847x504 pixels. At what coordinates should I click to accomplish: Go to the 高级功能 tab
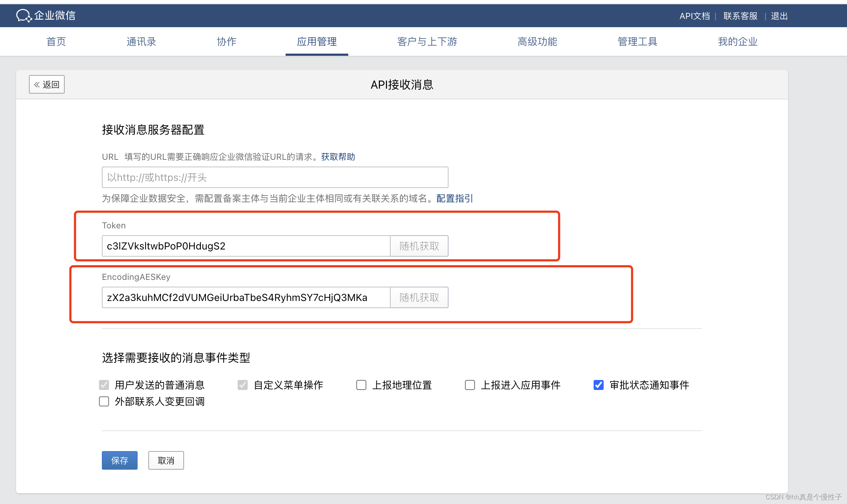click(537, 42)
